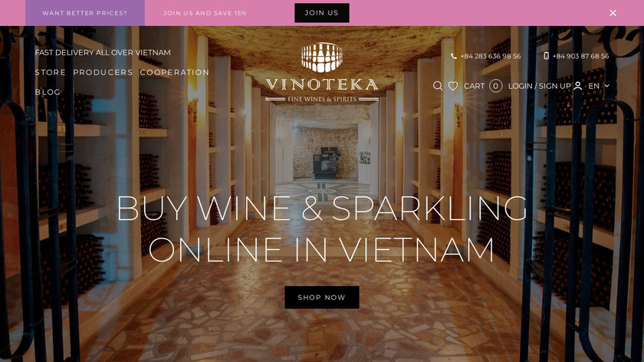This screenshot has width=644, height=362.
Task: Click the Shop Now button
Action: 322,298
